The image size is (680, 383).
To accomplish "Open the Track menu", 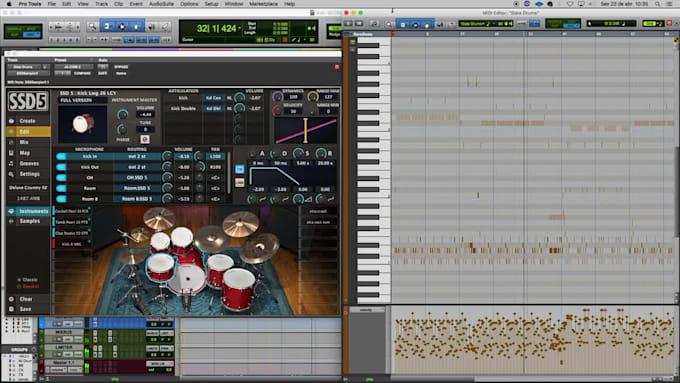I will (101, 4).
